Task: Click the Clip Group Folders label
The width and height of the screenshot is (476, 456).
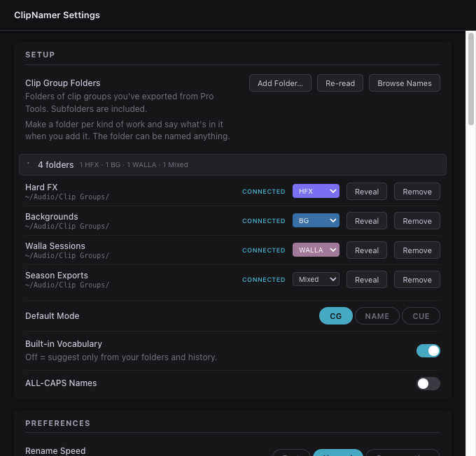Action: 62,83
